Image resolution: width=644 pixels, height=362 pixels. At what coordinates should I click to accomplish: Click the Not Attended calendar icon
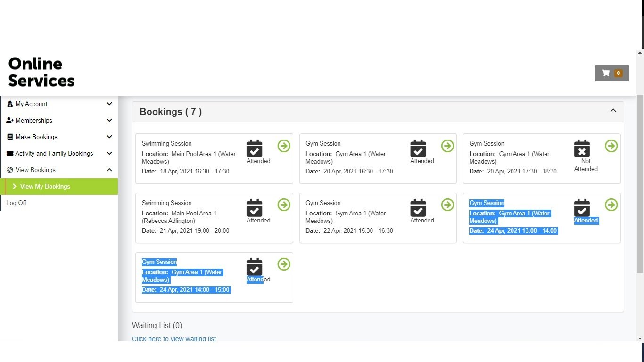[x=582, y=148]
